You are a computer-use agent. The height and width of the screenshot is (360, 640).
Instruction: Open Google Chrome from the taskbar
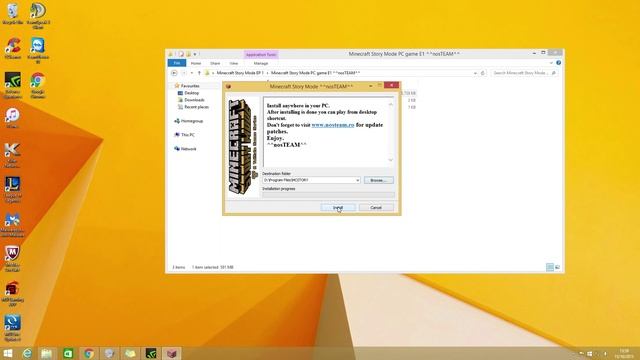pos(89,353)
